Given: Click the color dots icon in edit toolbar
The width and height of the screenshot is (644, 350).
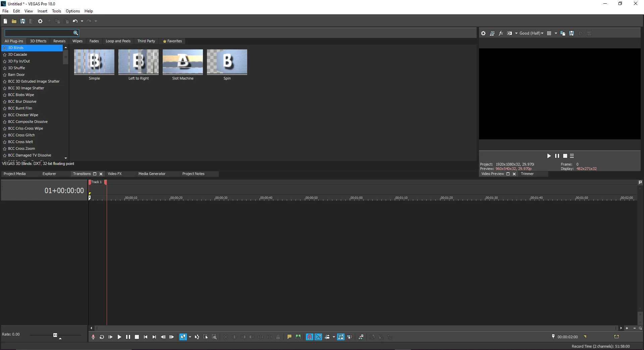Looking at the screenshot, I should coord(361,337).
